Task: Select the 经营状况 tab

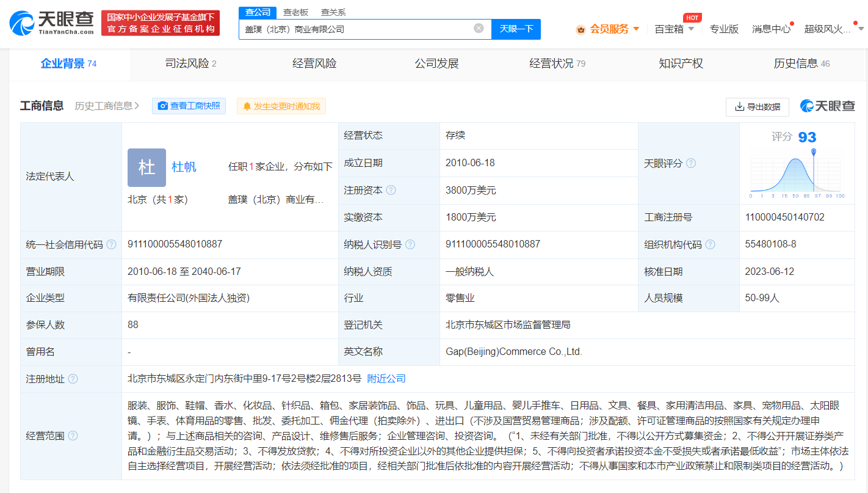Action: click(557, 64)
